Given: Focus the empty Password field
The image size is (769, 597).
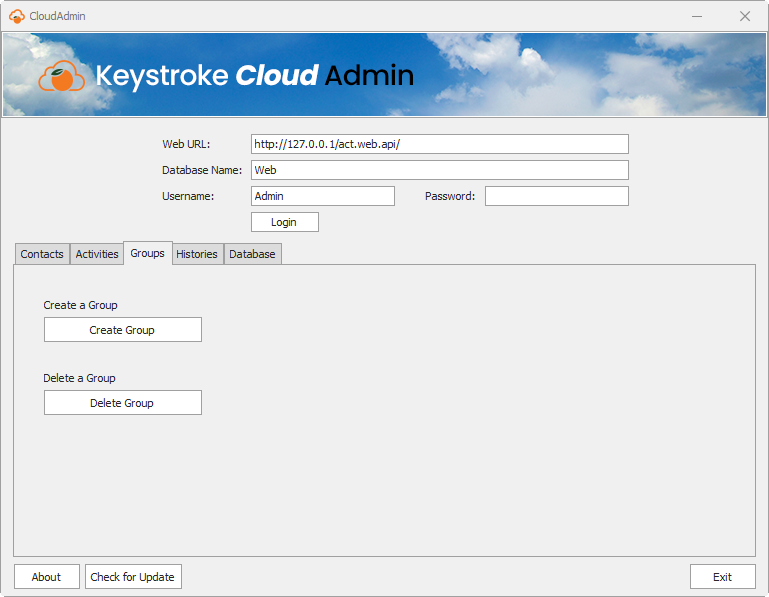Looking at the screenshot, I should point(557,196).
